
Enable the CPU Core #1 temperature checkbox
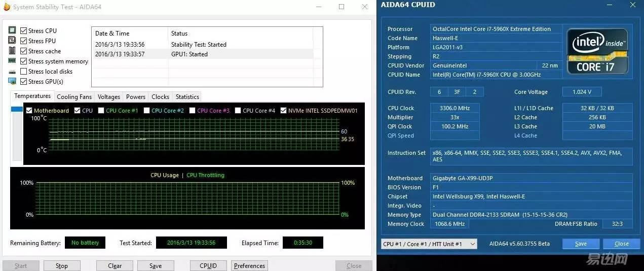tap(101, 110)
